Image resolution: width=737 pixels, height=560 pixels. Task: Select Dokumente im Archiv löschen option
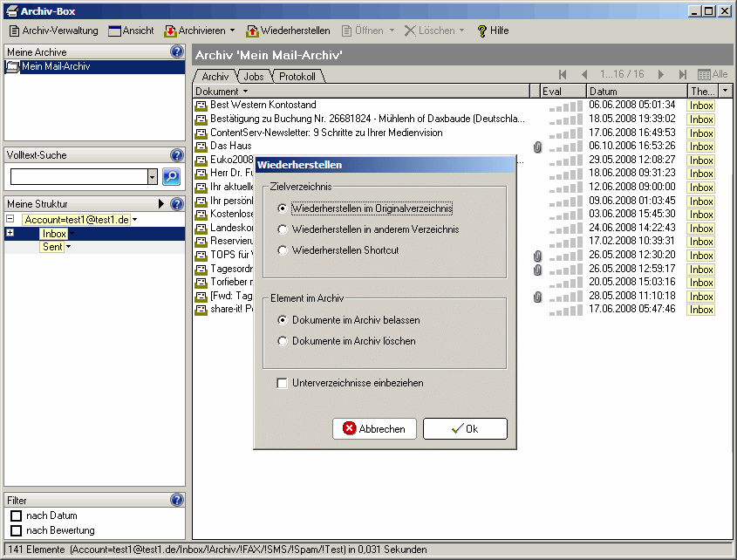(x=282, y=341)
